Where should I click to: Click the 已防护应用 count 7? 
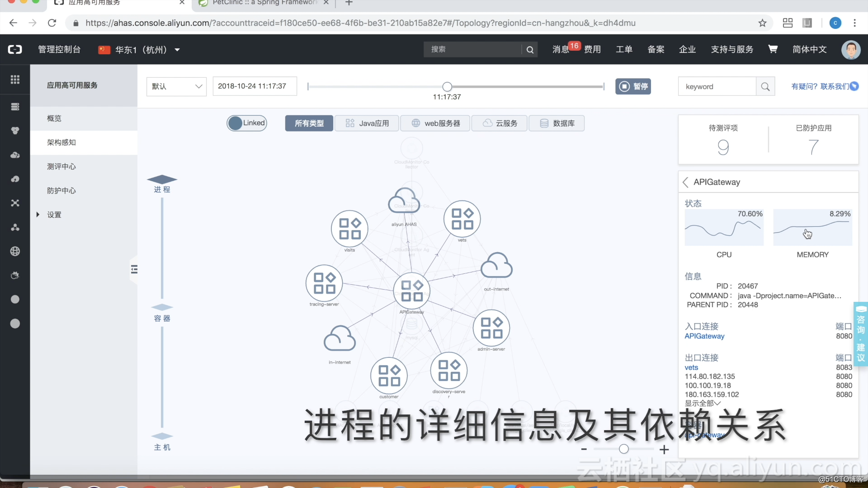[x=813, y=147]
